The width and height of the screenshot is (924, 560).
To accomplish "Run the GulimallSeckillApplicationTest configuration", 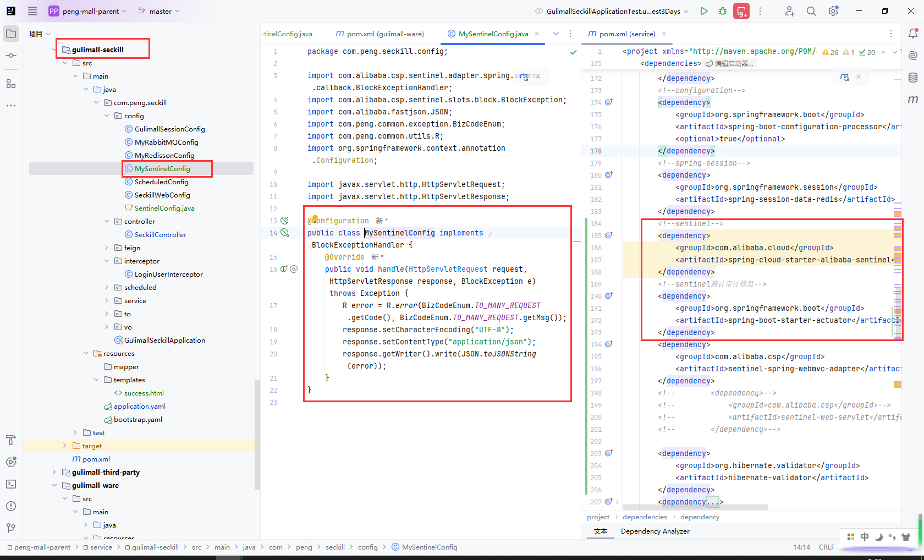I will [704, 11].
